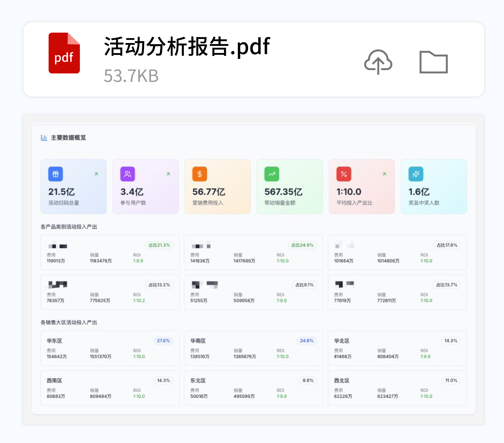Viewport: 504px width, 443px height.
Task: Click the arrow icon on the 参与用户数 card
Action: 168,174
